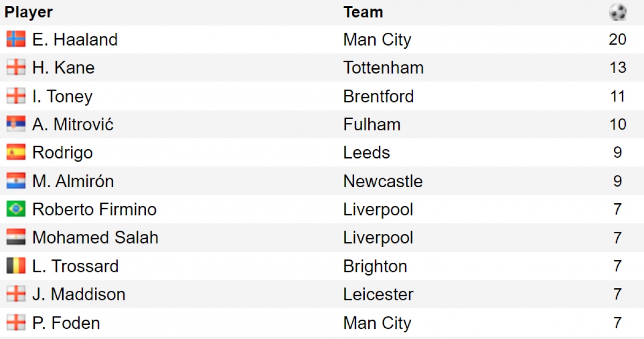Open the Newcastle team link
Screen dimensions: 644x339
point(383,181)
